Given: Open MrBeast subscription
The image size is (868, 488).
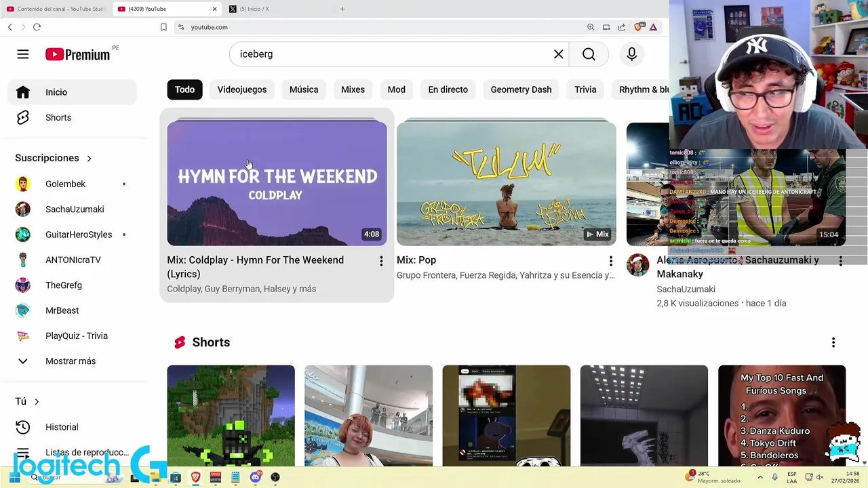Looking at the screenshot, I should coord(72,310).
